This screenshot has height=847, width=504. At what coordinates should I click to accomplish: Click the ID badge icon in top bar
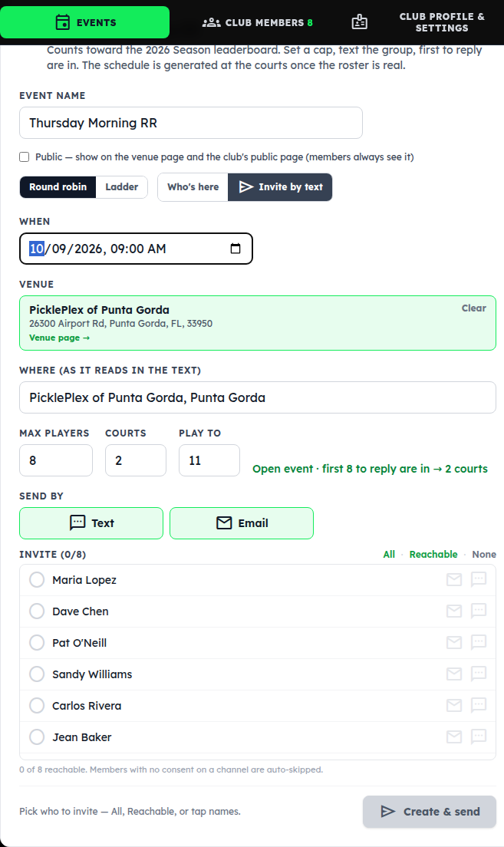coord(359,22)
